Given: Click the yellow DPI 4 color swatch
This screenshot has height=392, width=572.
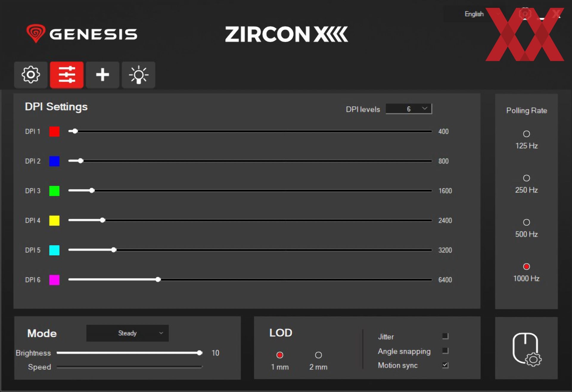Looking at the screenshot, I should click(54, 221).
